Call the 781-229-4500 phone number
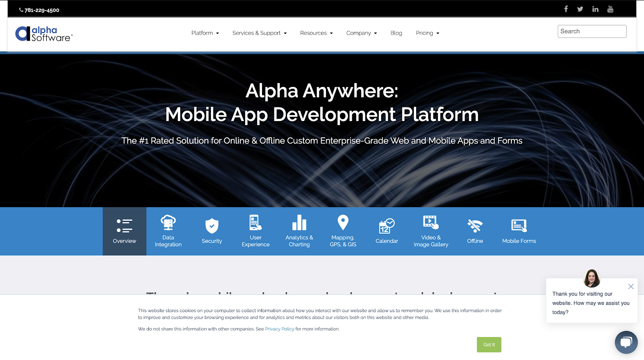This screenshot has height=360, width=644. [x=42, y=10]
